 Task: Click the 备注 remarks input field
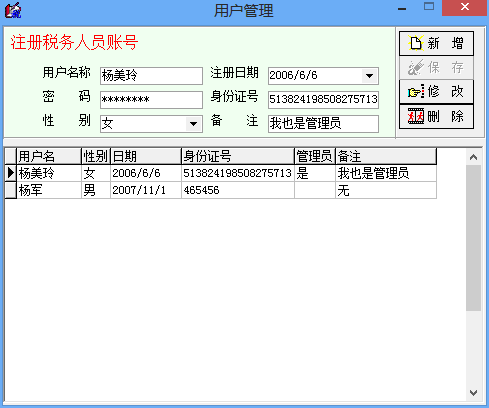click(x=323, y=124)
